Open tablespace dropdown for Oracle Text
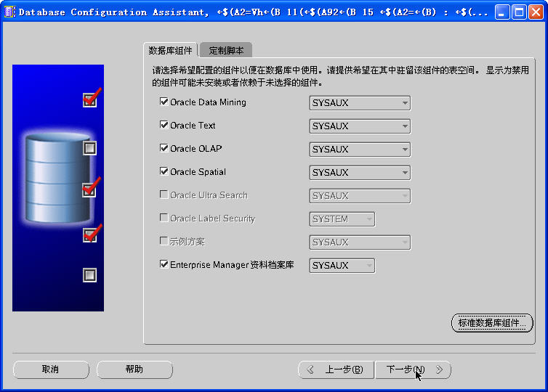 (360, 126)
